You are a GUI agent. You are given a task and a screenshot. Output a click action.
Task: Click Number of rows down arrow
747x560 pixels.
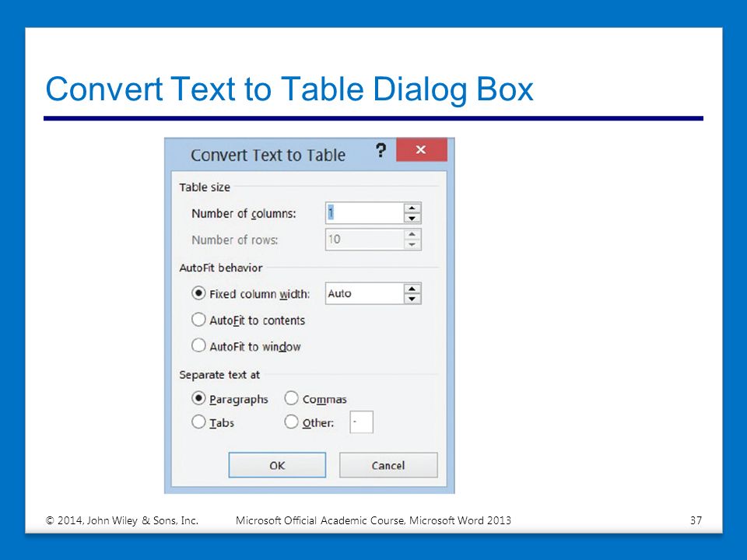pyautogui.click(x=412, y=245)
